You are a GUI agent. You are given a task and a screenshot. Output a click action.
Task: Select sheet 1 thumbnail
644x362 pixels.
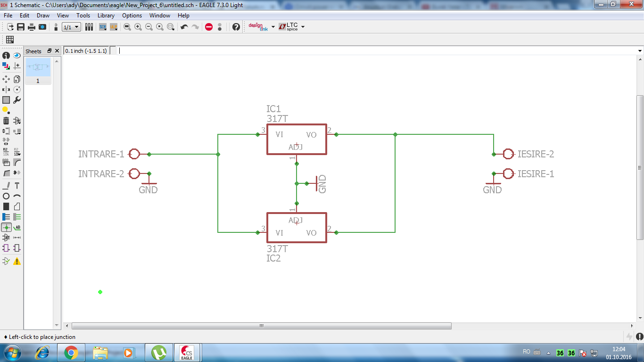click(x=38, y=67)
